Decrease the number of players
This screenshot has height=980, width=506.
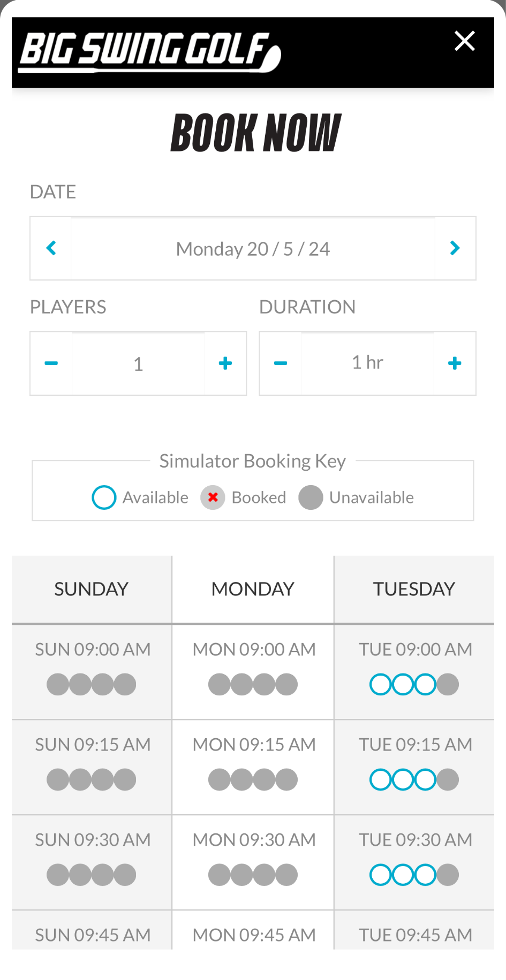51,363
